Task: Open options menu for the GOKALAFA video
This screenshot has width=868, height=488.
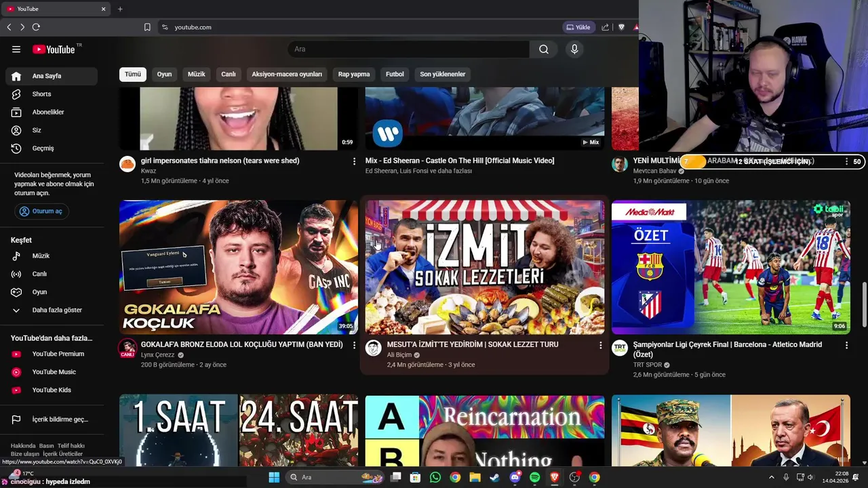Action: 354,345
